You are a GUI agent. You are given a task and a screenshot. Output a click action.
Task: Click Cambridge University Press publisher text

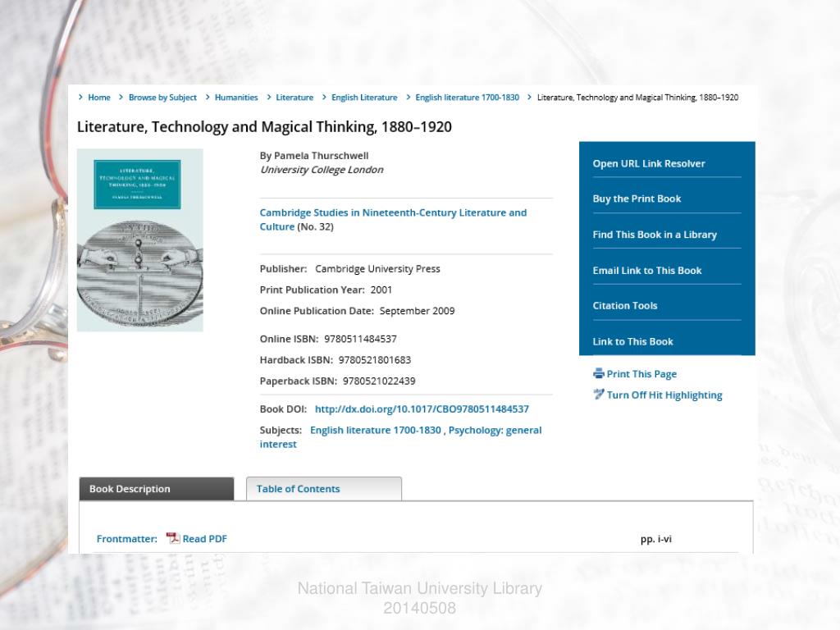(x=377, y=269)
